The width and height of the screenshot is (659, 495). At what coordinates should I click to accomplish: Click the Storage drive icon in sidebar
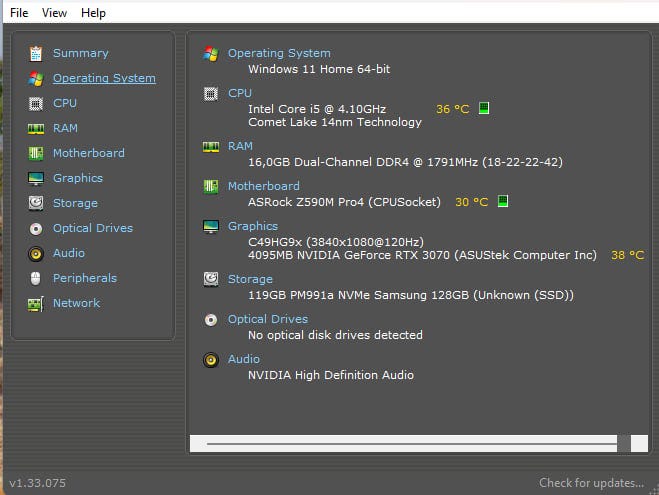tap(36, 203)
